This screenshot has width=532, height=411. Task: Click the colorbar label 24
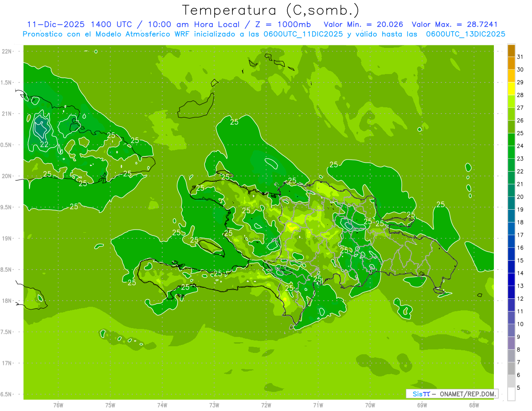tap(520, 146)
